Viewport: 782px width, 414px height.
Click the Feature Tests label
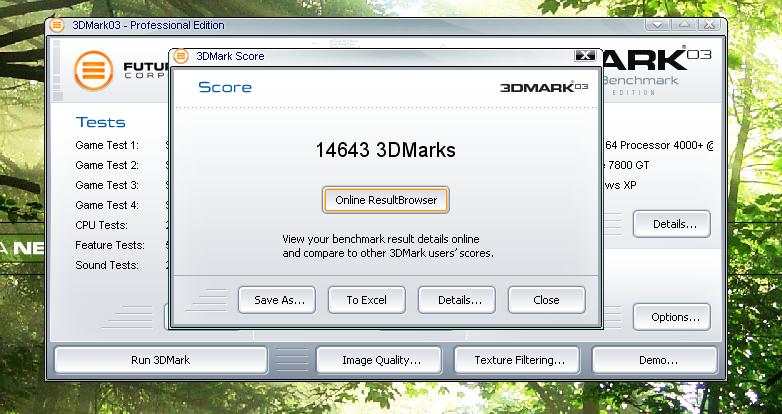(x=110, y=245)
